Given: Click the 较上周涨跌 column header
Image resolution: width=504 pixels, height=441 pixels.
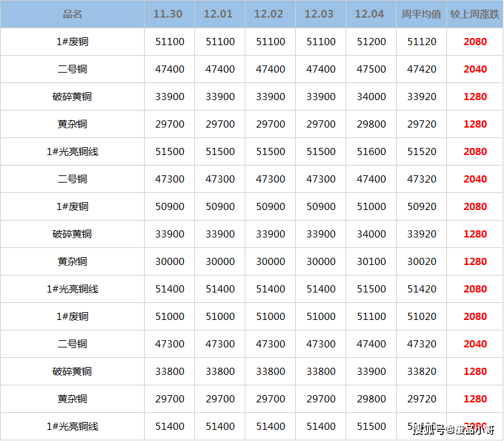Looking at the screenshot, I should [475, 14].
